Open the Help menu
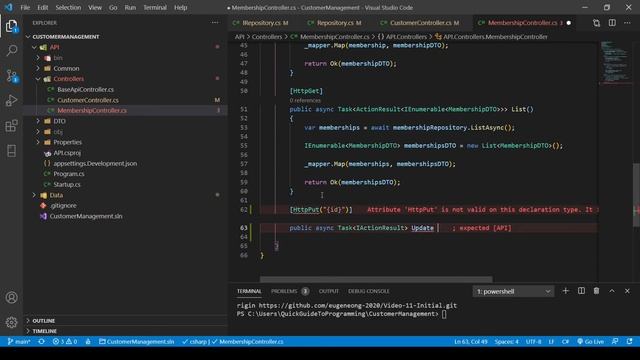640x360 pixels. pos(180,7)
